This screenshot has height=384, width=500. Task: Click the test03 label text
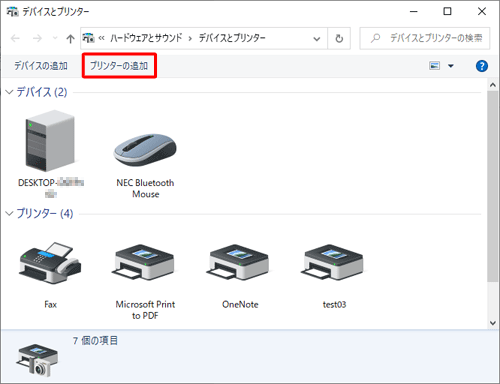pos(334,304)
